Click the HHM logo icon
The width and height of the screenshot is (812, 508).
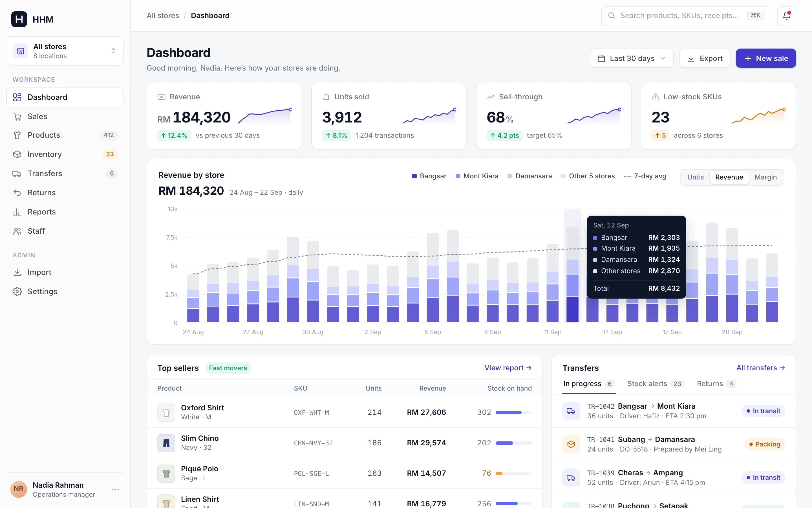coord(19,19)
